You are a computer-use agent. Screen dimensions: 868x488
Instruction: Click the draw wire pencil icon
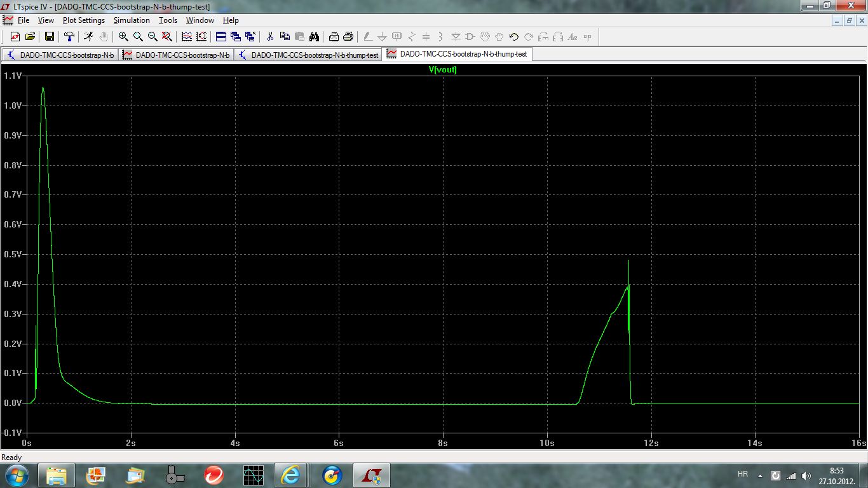coord(368,37)
